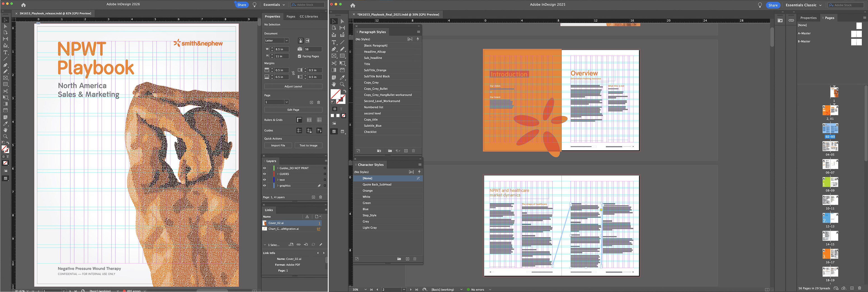Click the Lock Guides icon in Properties

(x=309, y=131)
